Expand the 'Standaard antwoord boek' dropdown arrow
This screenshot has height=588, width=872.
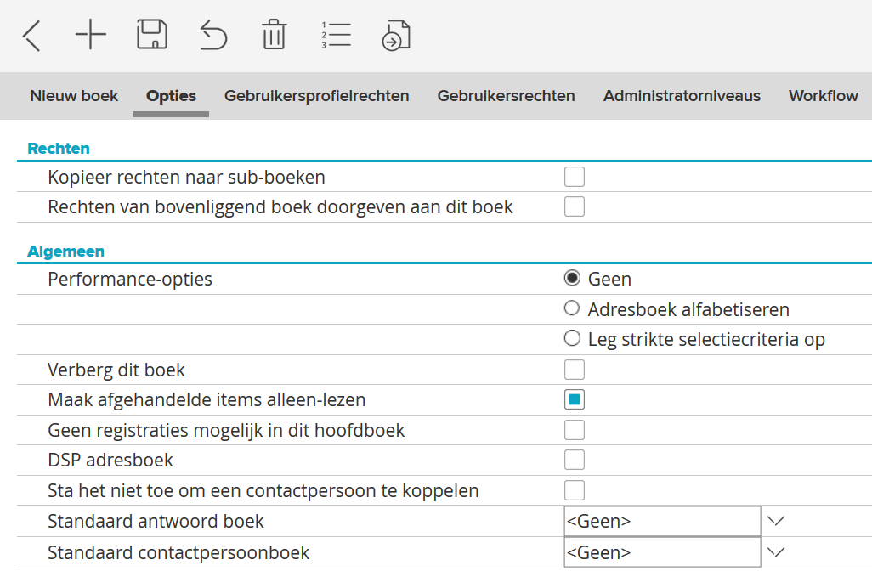coord(775,521)
